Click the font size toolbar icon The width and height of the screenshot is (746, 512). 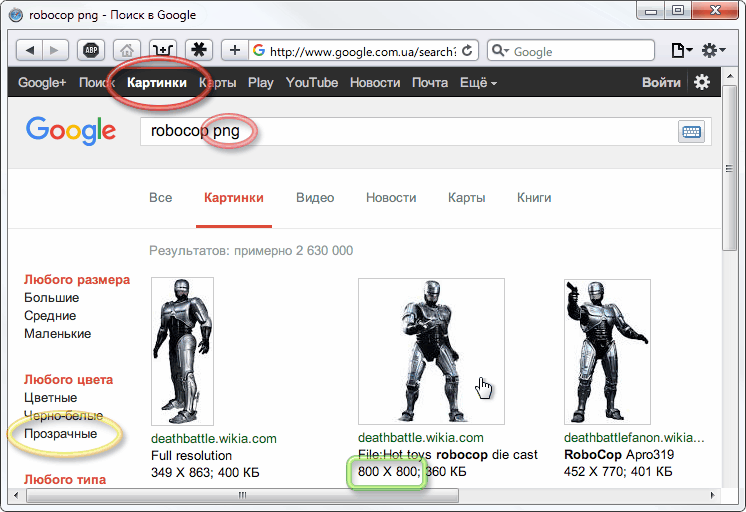(x=163, y=50)
